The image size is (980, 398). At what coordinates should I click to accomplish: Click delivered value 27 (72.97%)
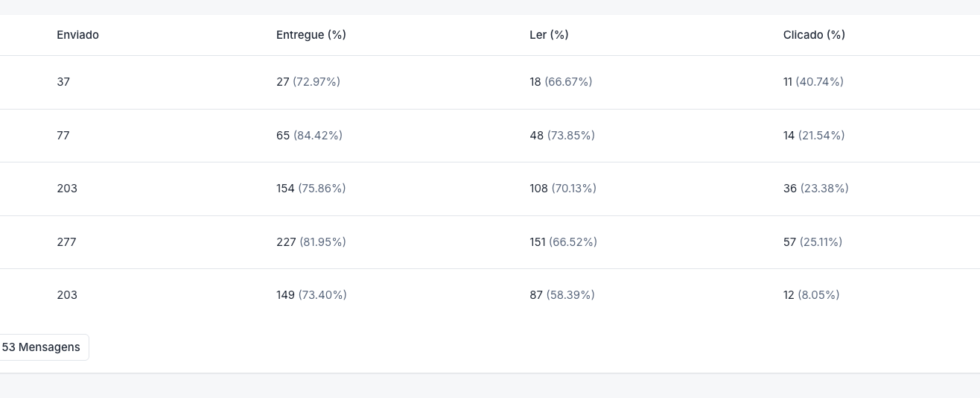click(308, 82)
